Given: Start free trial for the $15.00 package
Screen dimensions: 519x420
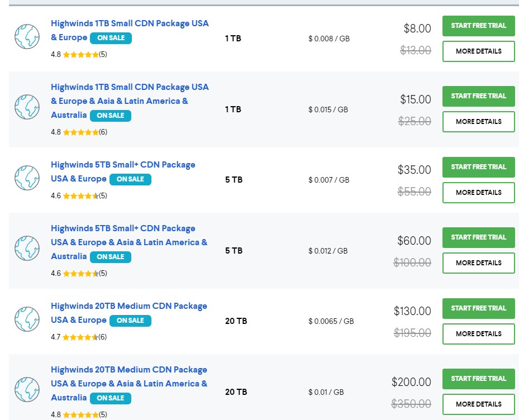Looking at the screenshot, I should 478,96.
